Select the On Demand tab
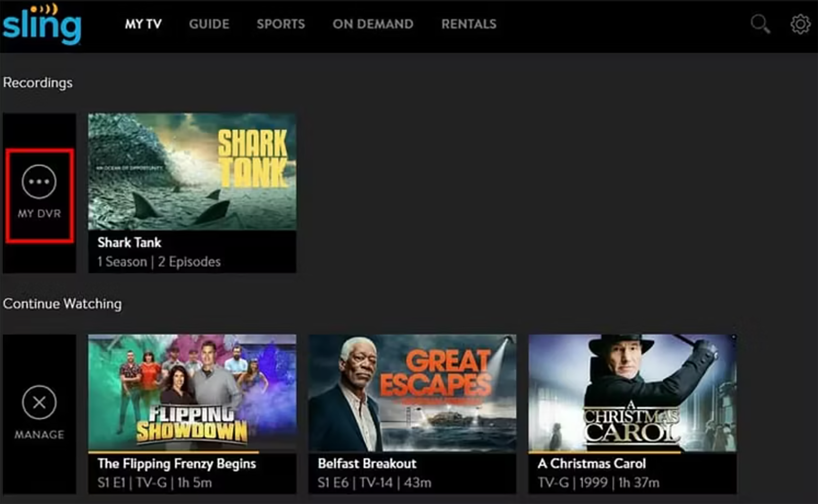This screenshot has width=818, height=504. pyautogui.click(x=373, y=24)
